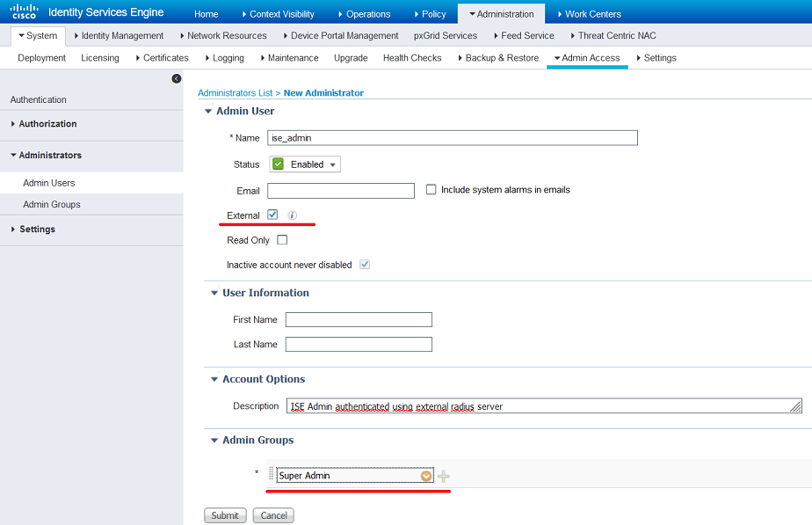
Task: Click the Cancel button
Action: pyautogui.click(x=273, y=515)
